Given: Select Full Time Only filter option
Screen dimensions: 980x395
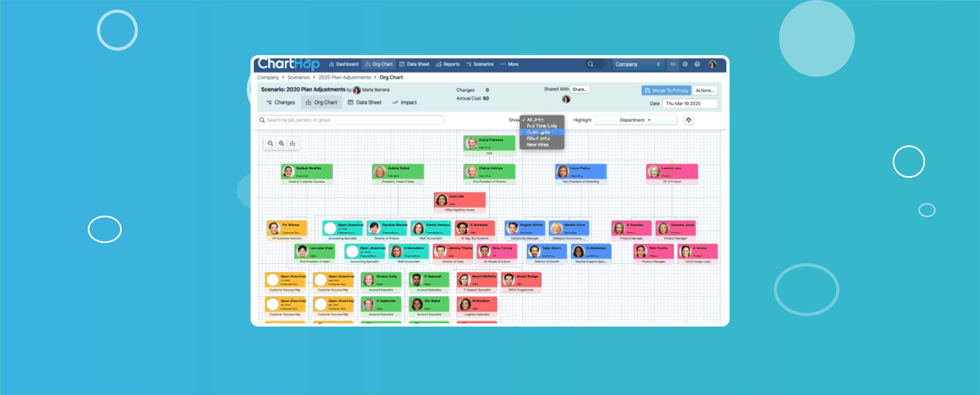Looking at the screenshot, I should 541,126.
